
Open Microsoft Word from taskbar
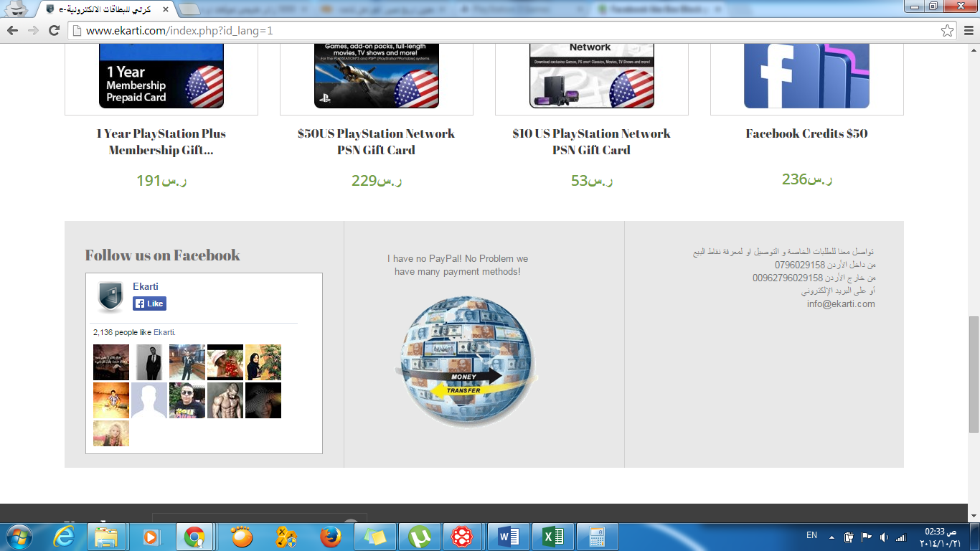(x=509, y=537)
